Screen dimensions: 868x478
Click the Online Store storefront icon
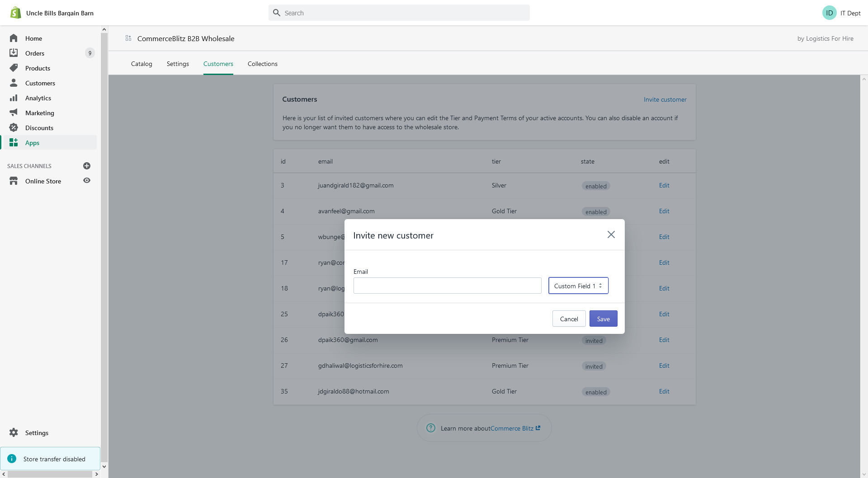tap(14, 181)
